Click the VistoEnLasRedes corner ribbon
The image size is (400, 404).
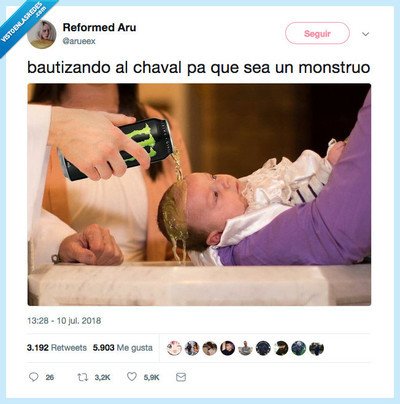[x=25, y=25]
